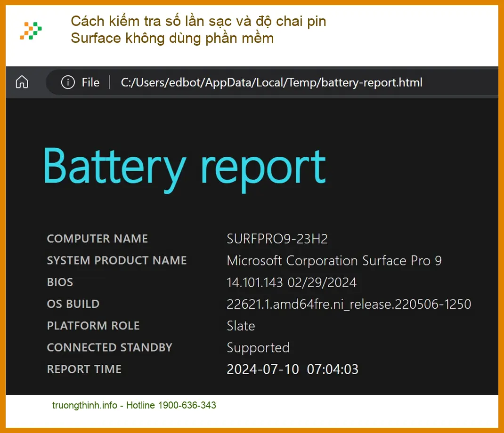Viewport: 504px width, 433px height.
Task: Select the battery-report.html address bar URL
Action: click(x=271, y=82)
